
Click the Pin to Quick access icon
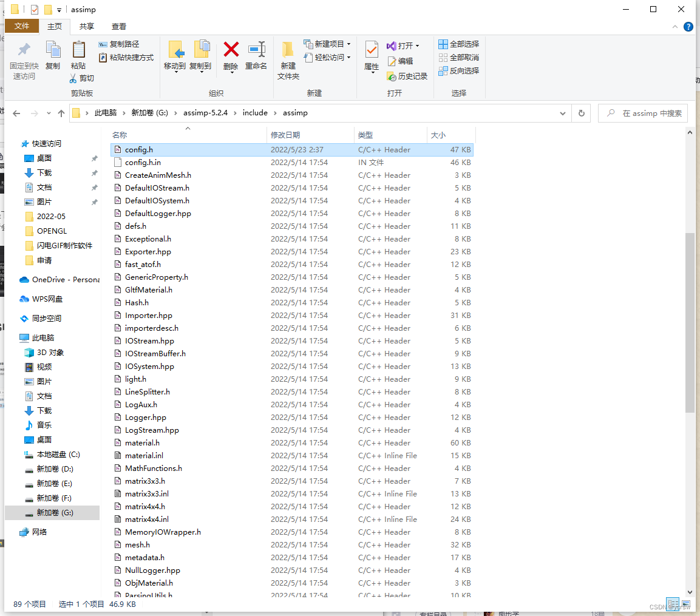(24, 50)
